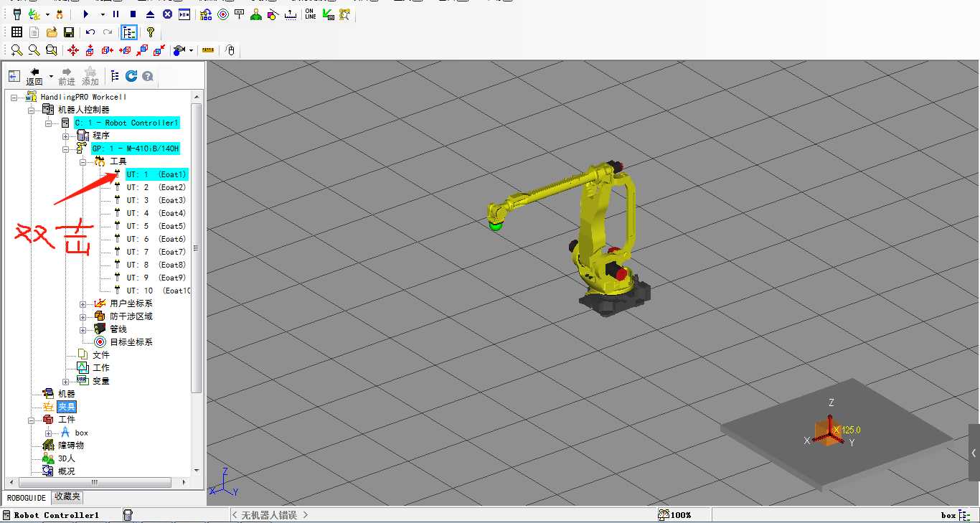Click the camera view icon

coord(179,50)
